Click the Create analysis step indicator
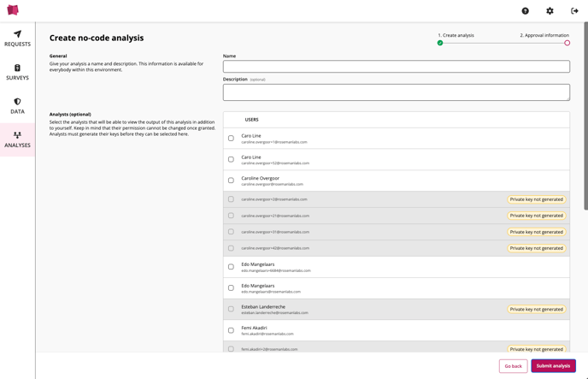588x379 pixels. point(440,43)
